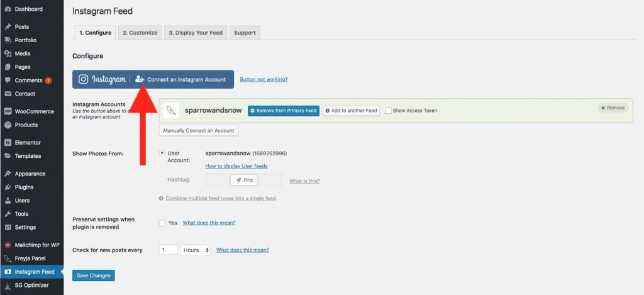
Task: Click the Products box icon
Action: [x=8, y=125]
